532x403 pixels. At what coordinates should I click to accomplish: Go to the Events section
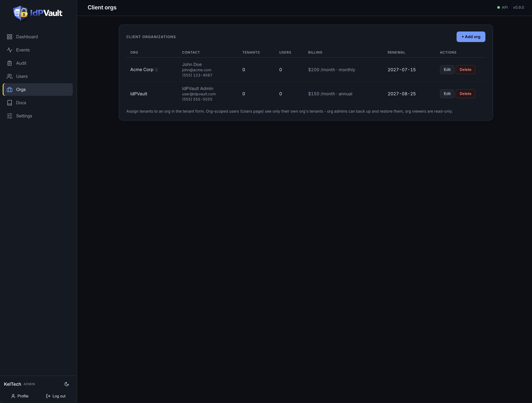(x=38, y=50)
